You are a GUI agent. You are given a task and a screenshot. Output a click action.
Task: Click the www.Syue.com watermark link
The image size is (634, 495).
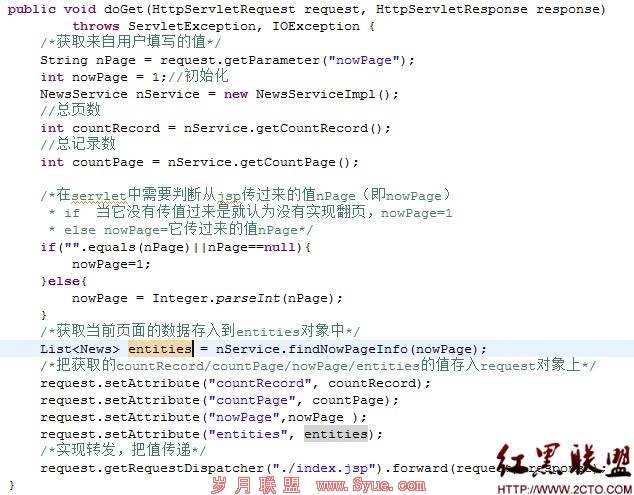371,484
